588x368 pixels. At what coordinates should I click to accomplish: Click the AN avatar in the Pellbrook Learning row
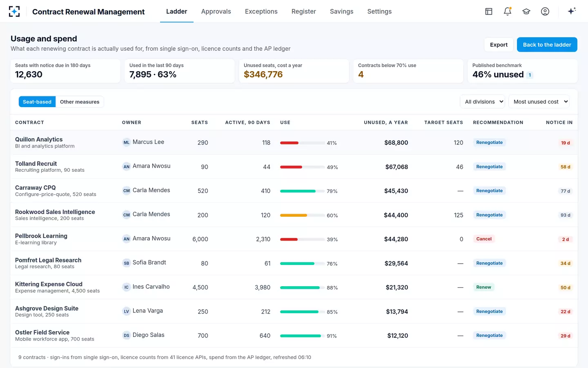click(127, 239)
